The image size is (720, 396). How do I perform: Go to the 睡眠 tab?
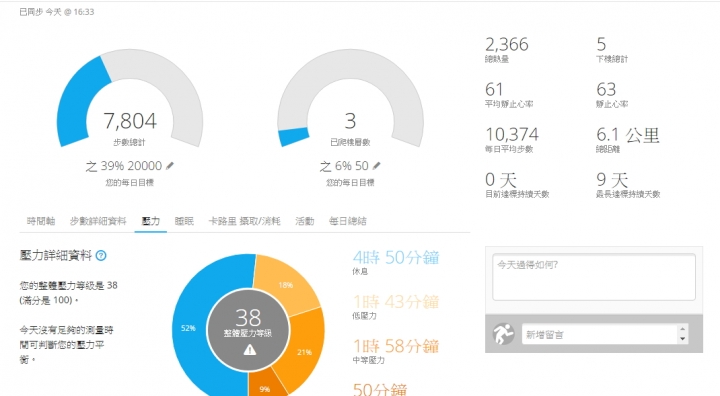pos(184,221)
